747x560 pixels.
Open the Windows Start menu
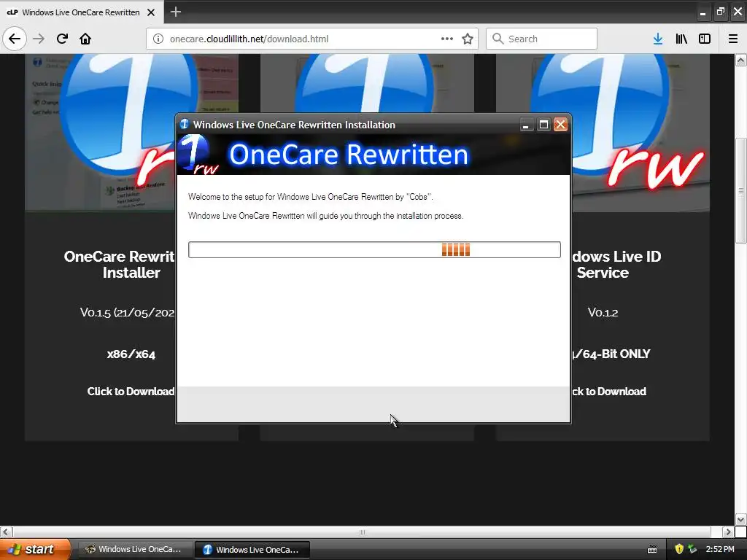pos(35,549)
